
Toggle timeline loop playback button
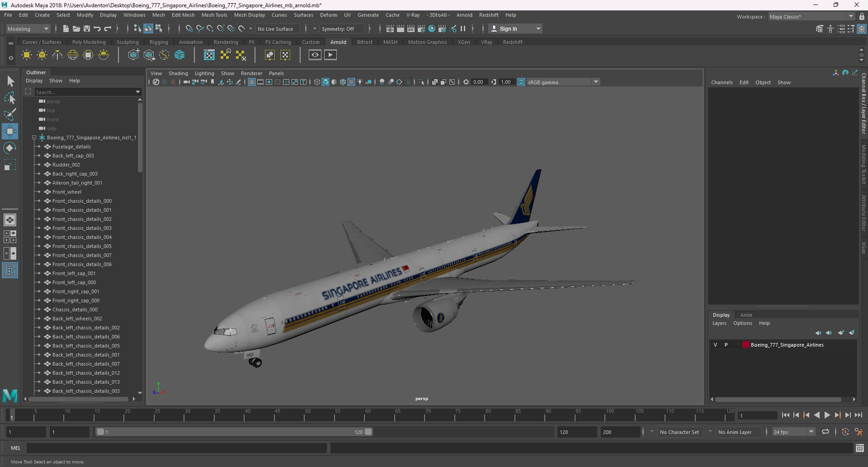tap(826, 432)
